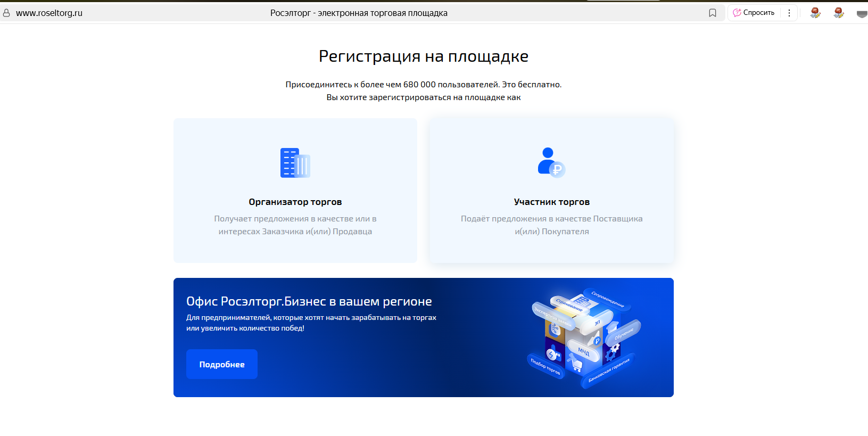The height and width of the screenshot is (436, 868).
Task: Click the second stamp-and-pencil extension icon
Action: [838, 13]
